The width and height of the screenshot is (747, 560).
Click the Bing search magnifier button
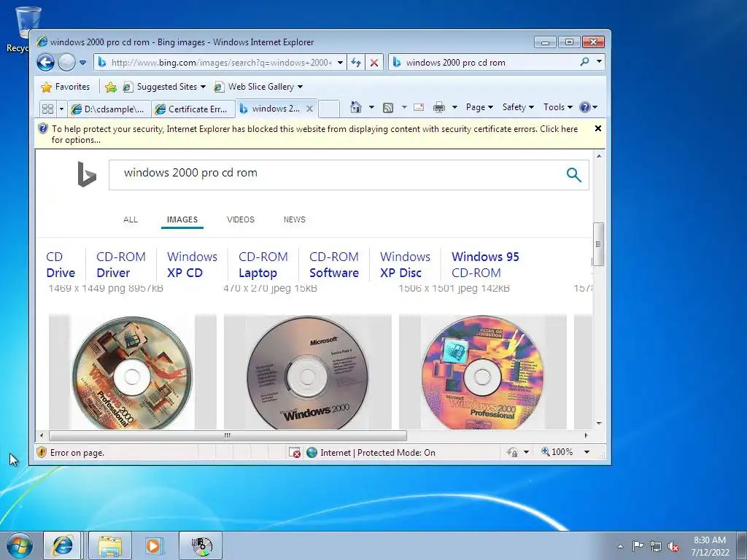click(574, 175)
